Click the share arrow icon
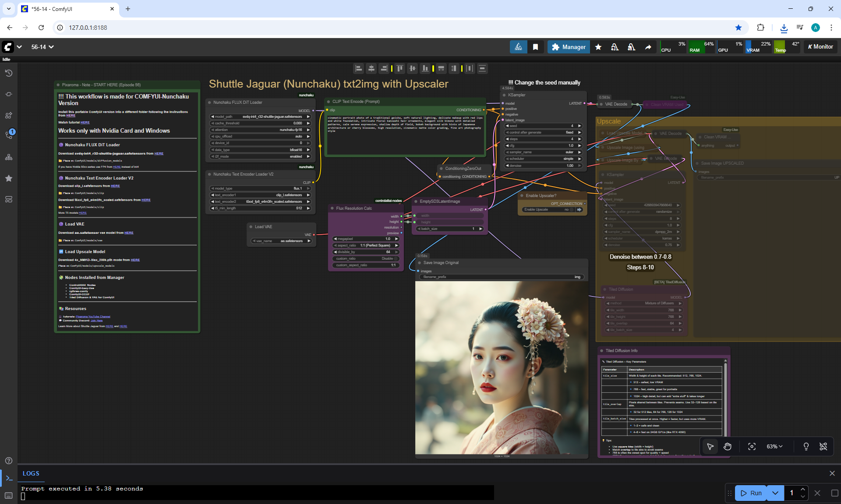This screenshot has width=841, height=504. 648,47
